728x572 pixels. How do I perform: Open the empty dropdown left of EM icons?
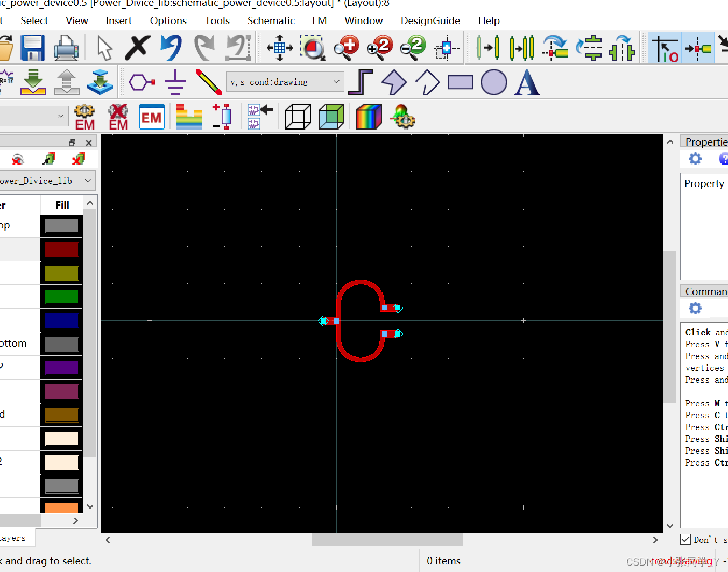click(x=33, y=116)
